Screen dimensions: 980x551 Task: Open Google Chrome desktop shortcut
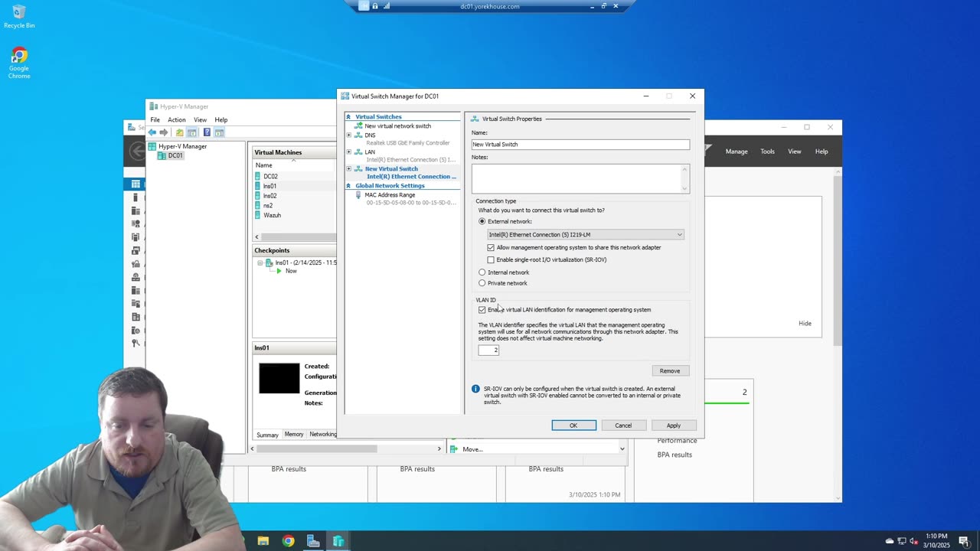(x=19, y=63)
